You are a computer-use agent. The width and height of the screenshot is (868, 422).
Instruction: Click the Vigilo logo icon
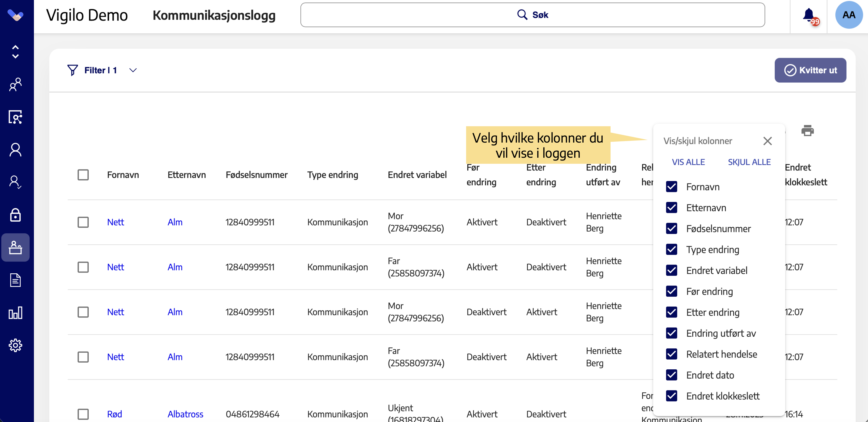(x=15, y=15)
